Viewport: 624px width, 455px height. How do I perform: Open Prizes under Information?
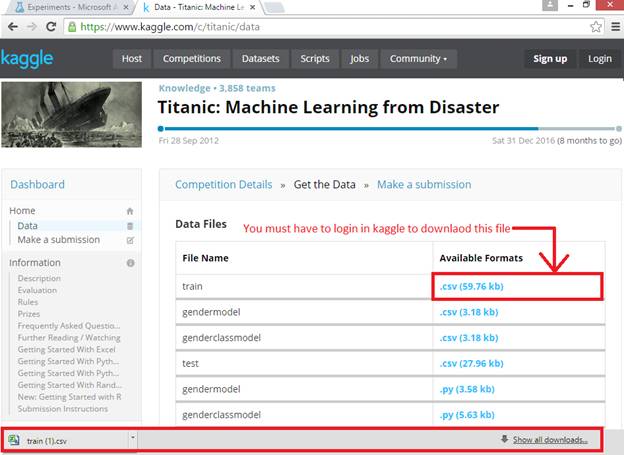(x=29, y=314)
